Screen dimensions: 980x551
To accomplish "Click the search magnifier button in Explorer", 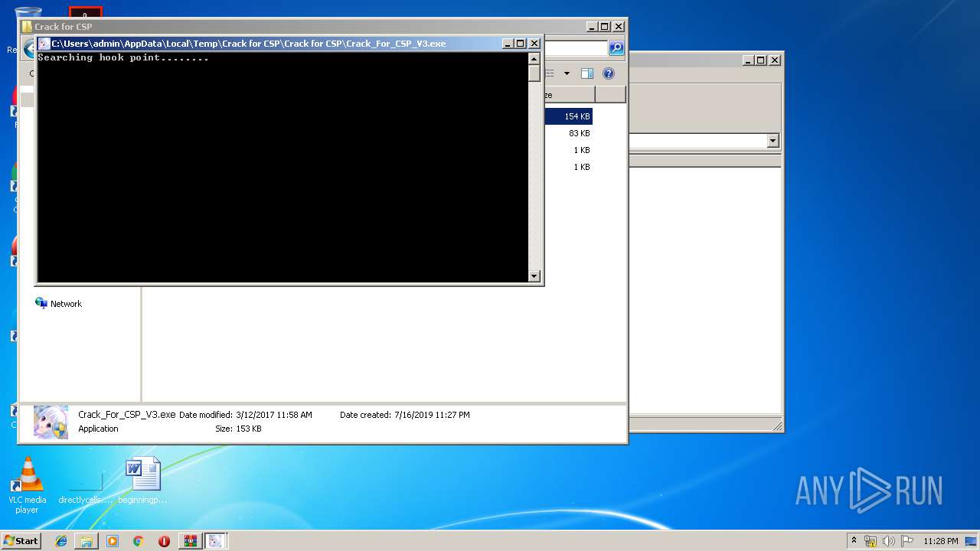I will (616, 48).
